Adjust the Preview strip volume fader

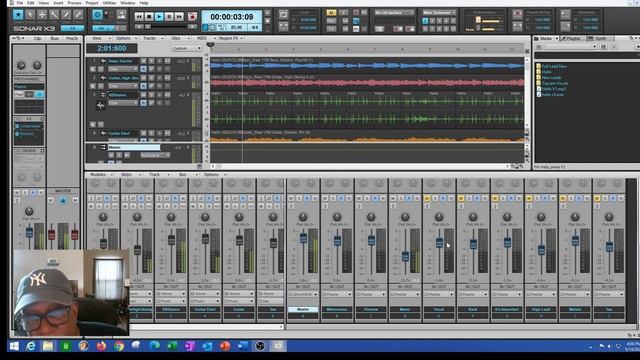(371, 240)
